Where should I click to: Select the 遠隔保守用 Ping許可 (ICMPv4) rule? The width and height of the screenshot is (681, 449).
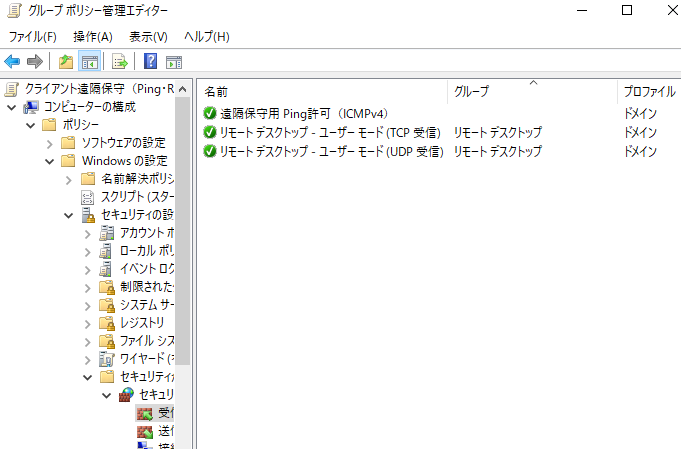coord(304,114)
